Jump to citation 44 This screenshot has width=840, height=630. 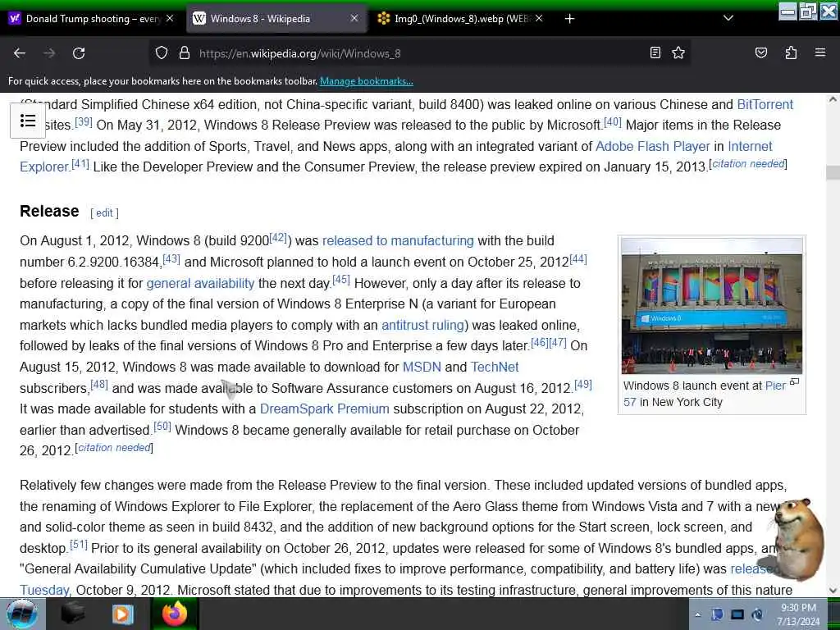coord(578,258)
